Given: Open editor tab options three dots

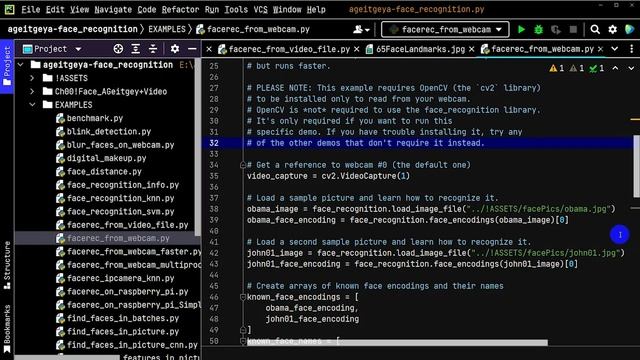Looking at the screenshot, I should (x=631, y=49).
